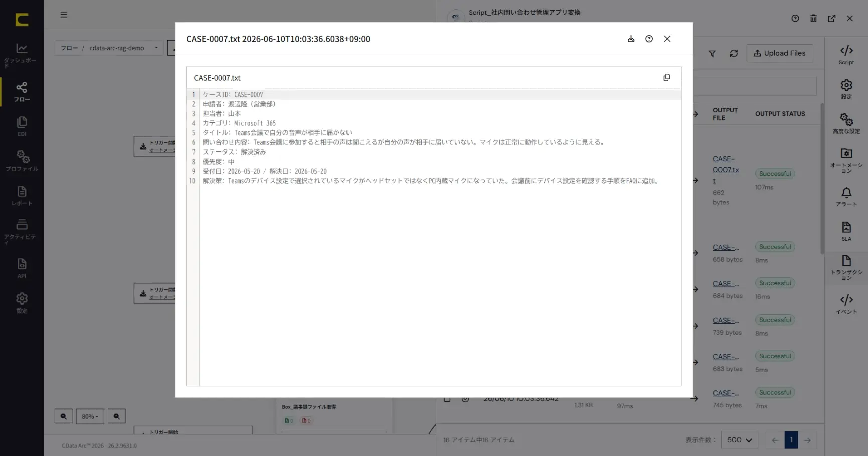868x456 pixels.
Task: Click the Successful badge in the 107ms row
Action: tap(775, 174)
